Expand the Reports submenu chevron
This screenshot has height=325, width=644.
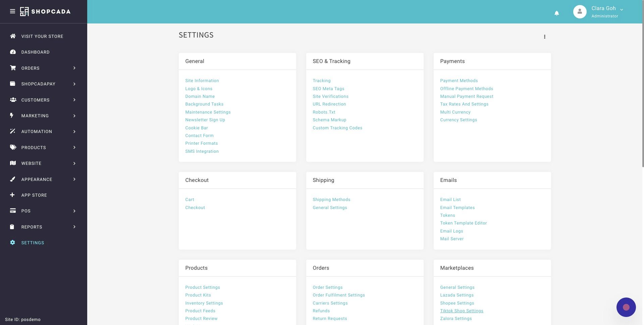(x=74, y=227)
